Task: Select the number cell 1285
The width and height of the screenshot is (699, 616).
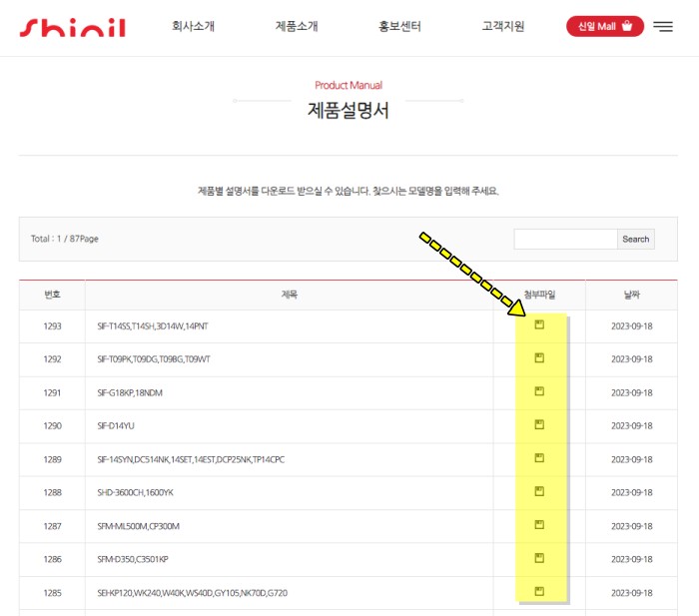Action: click(52, 593)
